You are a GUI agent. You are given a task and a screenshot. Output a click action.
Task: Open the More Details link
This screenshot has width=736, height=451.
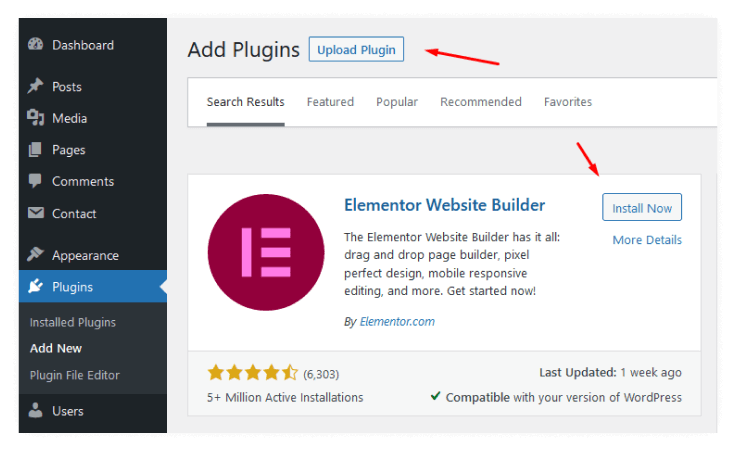[647, 240]
